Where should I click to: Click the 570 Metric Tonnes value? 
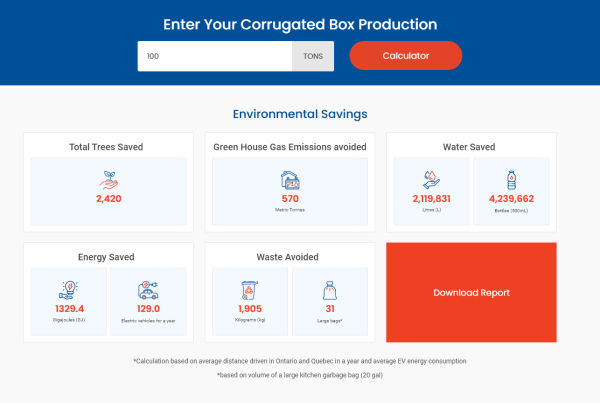(290, 199)
